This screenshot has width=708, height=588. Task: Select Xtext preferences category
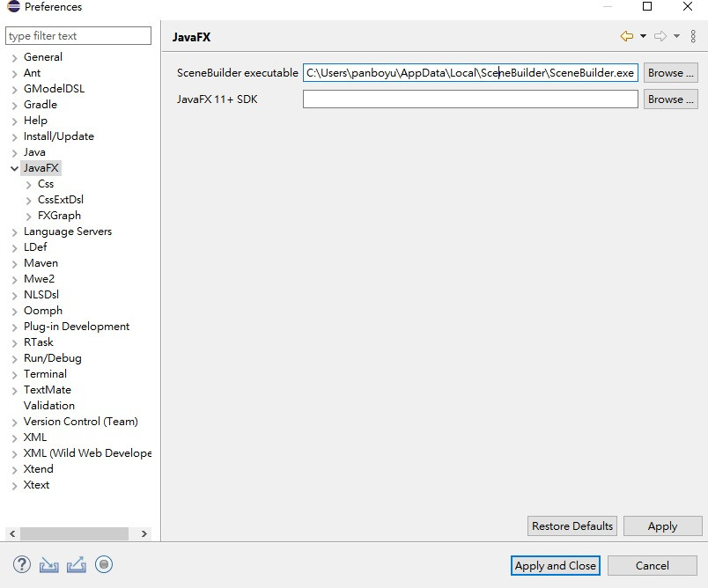tap(37, 485)
